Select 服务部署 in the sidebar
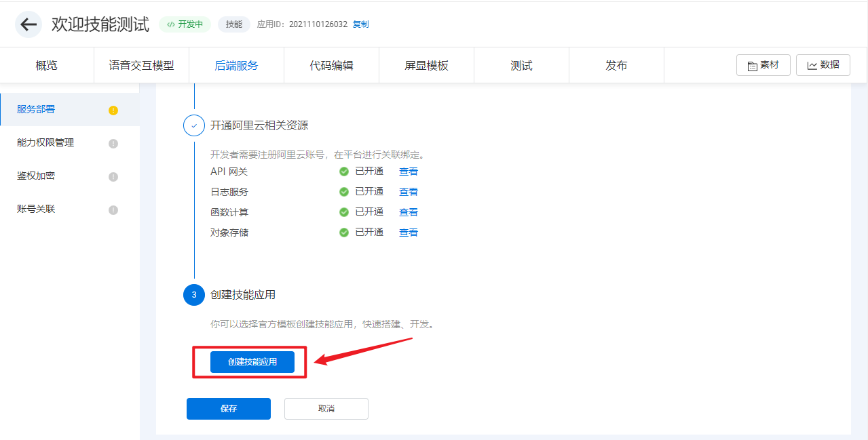This screenshot has height=440, width=868. tap(70, 109)
